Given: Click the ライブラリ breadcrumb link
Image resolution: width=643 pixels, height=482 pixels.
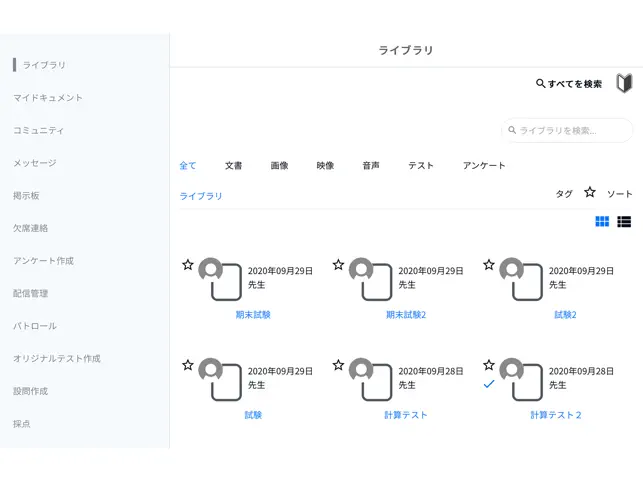Looking at the screenshot, I should pos(201,196).
